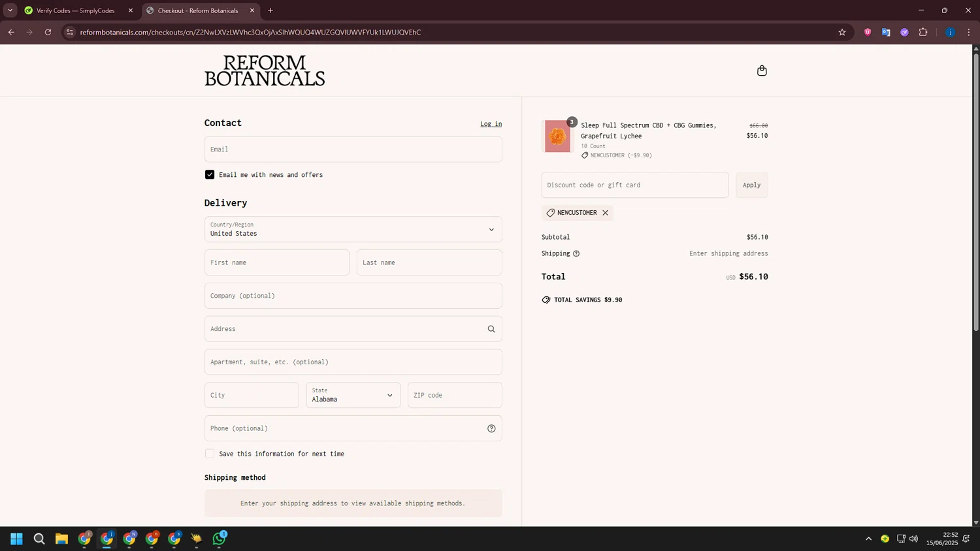
Task: Open the tab search dropdown arrow
Action: (10, 10)
